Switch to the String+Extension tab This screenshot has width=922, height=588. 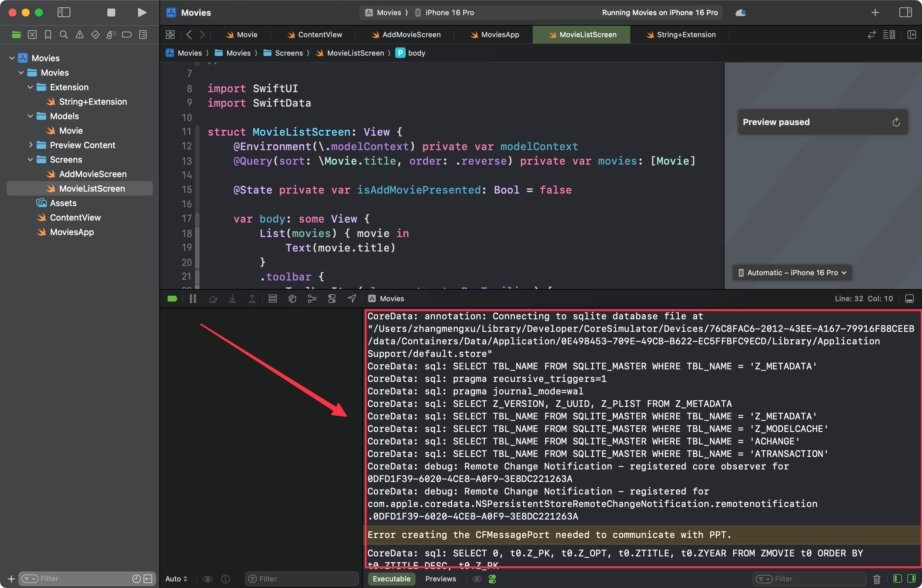[x=681, y=35]
